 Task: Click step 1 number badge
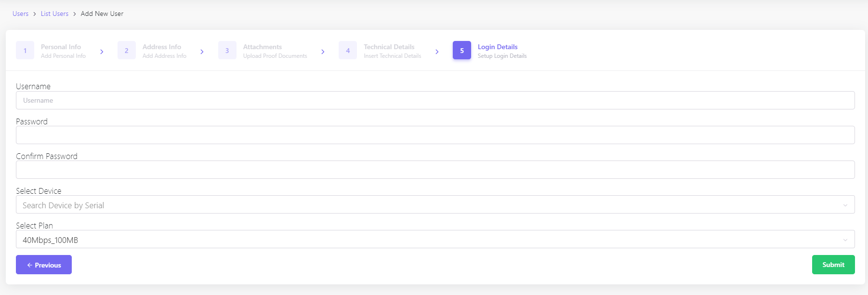[25, 50]
